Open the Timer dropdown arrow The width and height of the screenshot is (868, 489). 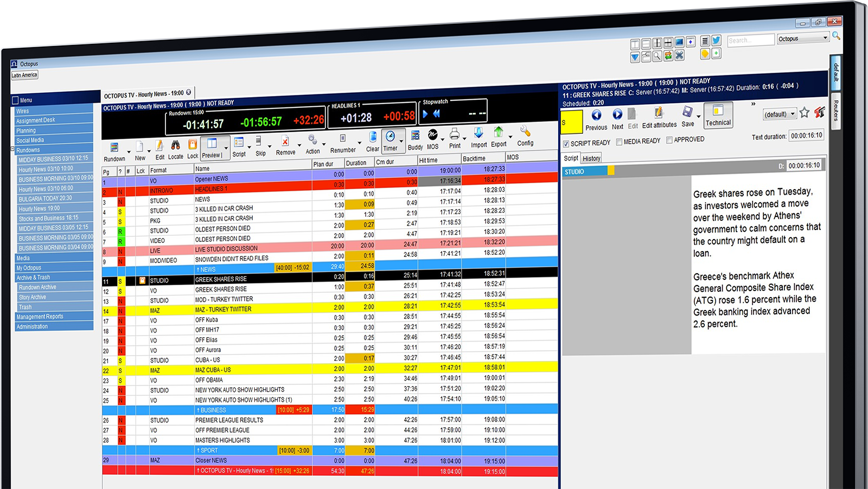401,141
